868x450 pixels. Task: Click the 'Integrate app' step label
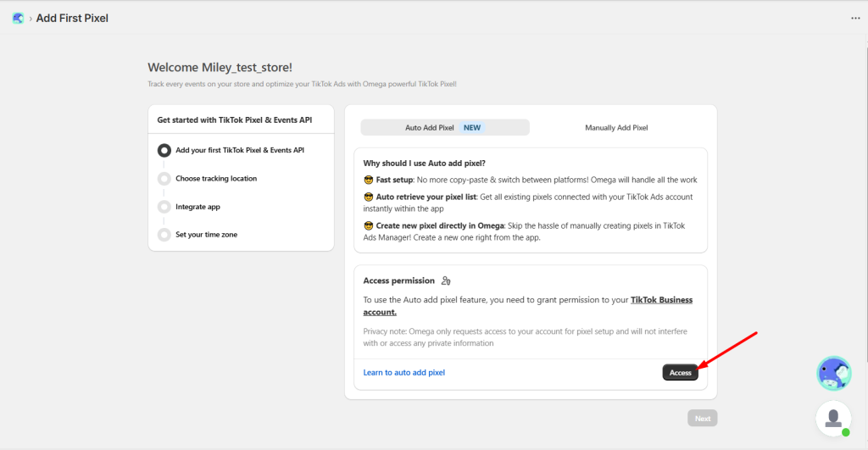(x=198, y=207)
